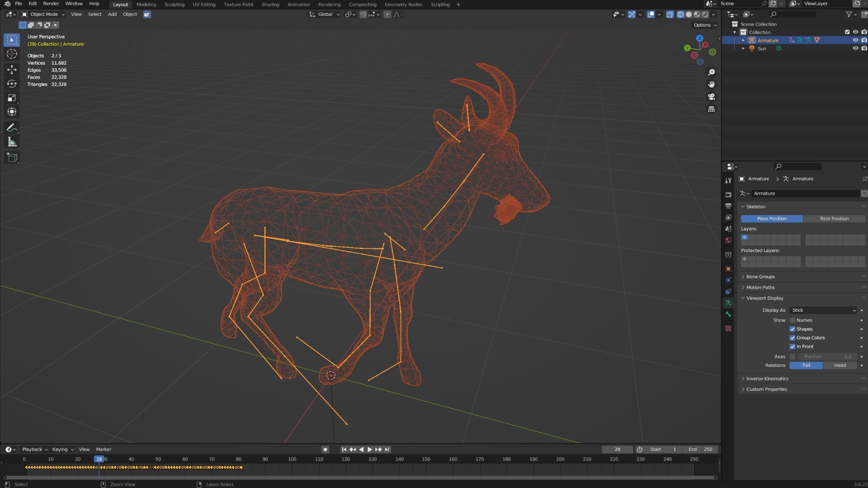The height and width of the screenshot is (488, 868).
Task: Select Head relations button
Action: tap(840, 366)
